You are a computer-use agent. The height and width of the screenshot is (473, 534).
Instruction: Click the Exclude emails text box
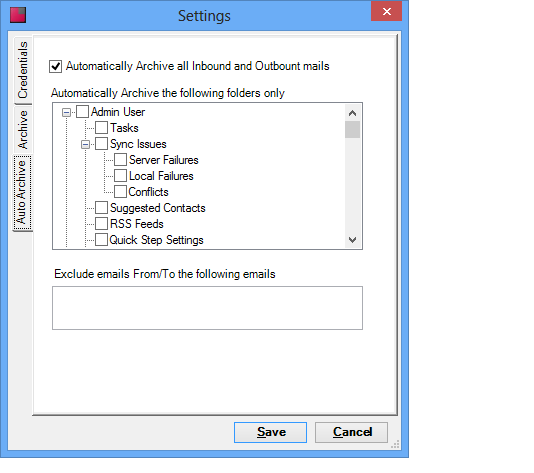[207, 308]
